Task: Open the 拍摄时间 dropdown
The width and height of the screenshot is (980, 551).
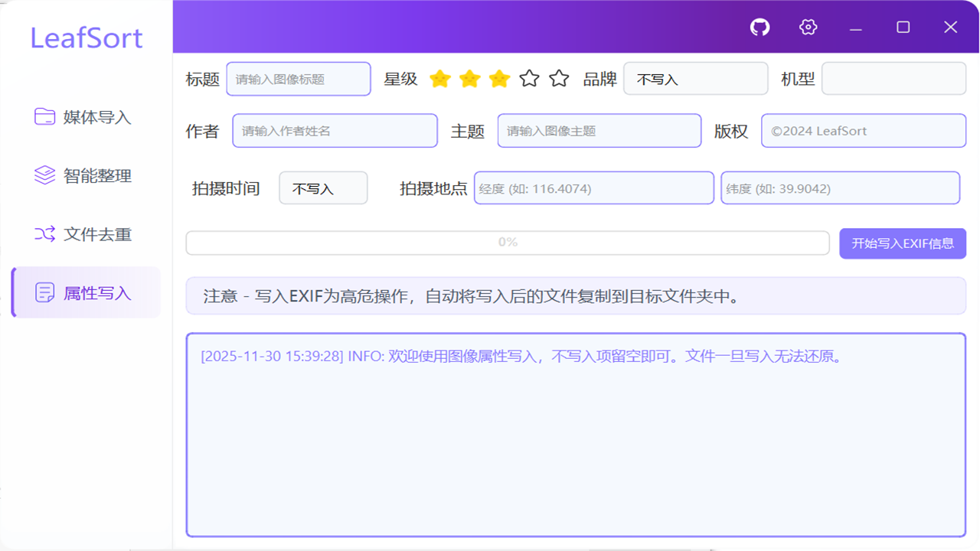Action: pyautogui.click(x=323, y=187)
